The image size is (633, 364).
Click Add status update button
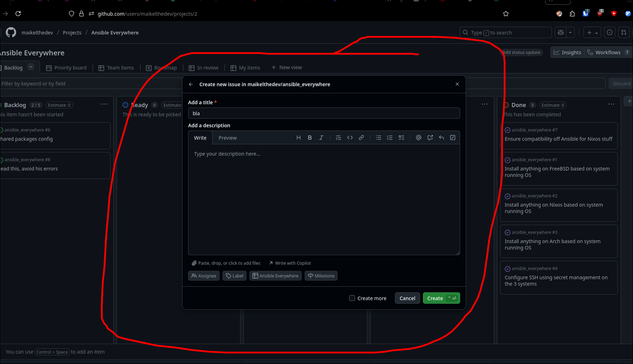coord(521,52)
